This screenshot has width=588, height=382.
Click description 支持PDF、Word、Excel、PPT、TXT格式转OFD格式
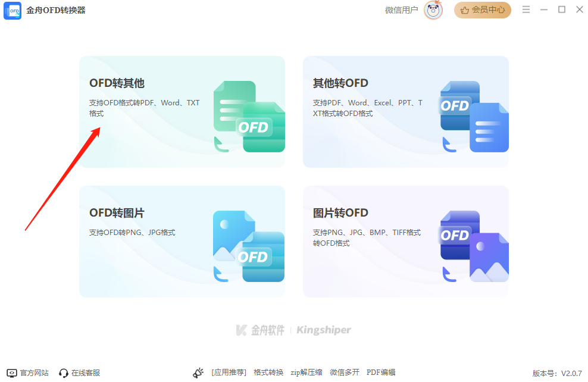[368, 108]
